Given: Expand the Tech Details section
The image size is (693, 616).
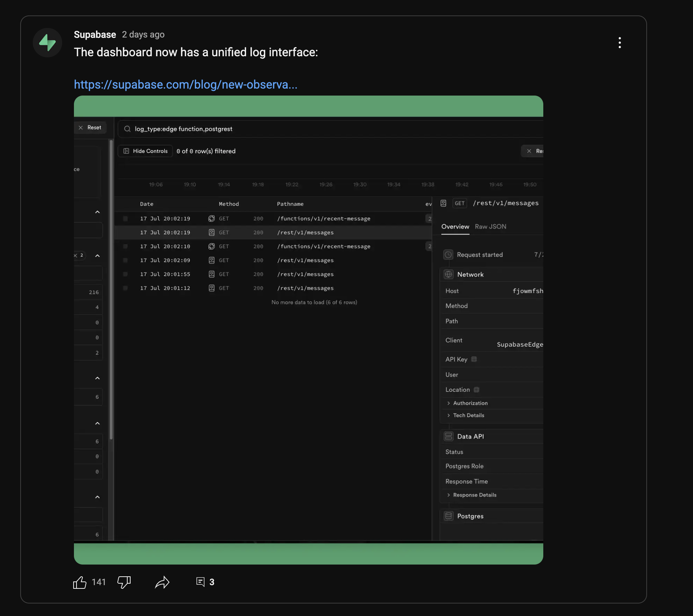Looking at the screenshot, I should point(465,415).
